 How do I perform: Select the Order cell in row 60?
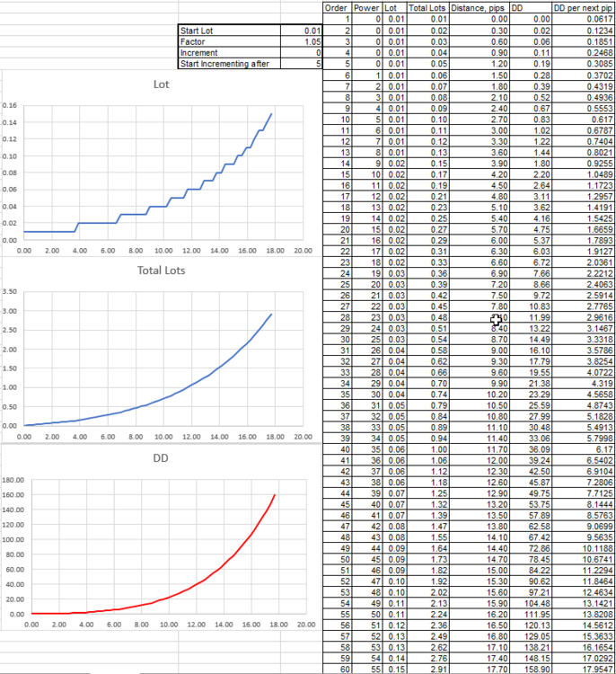(338, 670)
